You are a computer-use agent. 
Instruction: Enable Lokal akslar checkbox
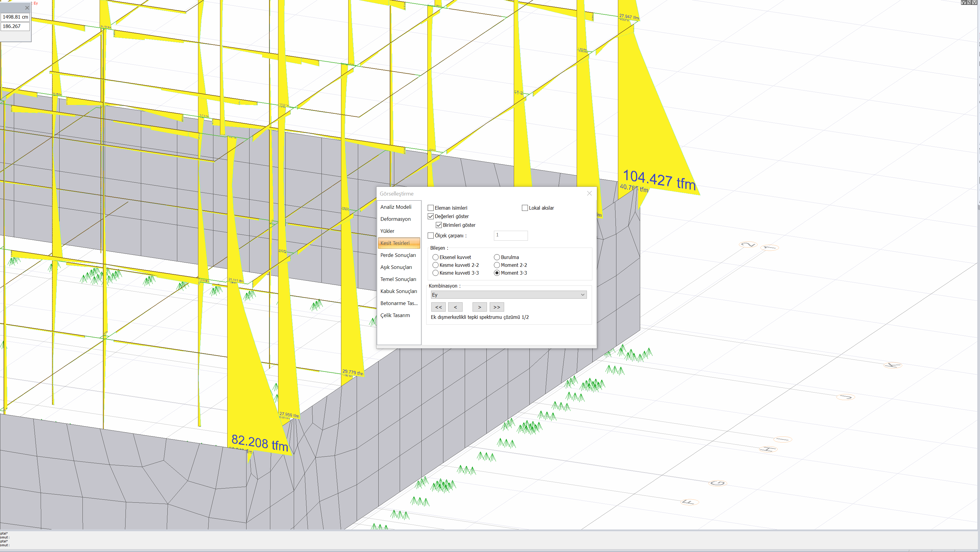tap(525, 208)
